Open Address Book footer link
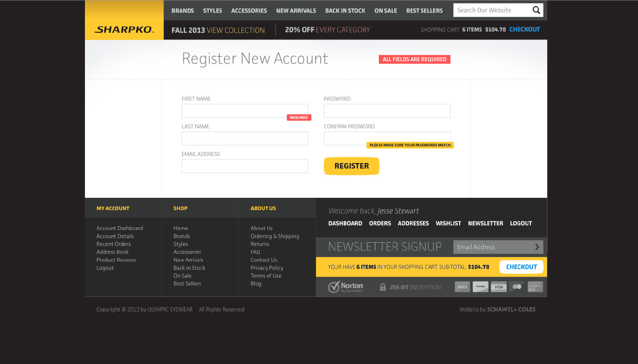Screen dimensions: 638x364 (x=112, y=252)
